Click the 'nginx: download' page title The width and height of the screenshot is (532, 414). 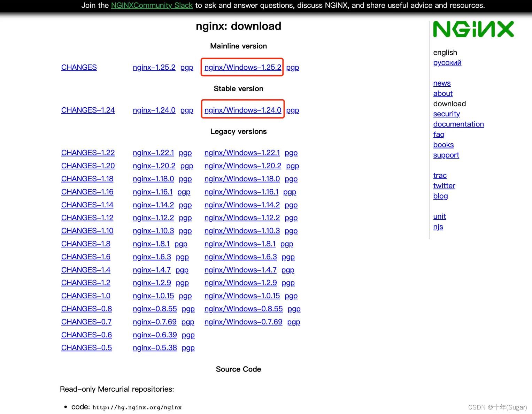point(238,26)
